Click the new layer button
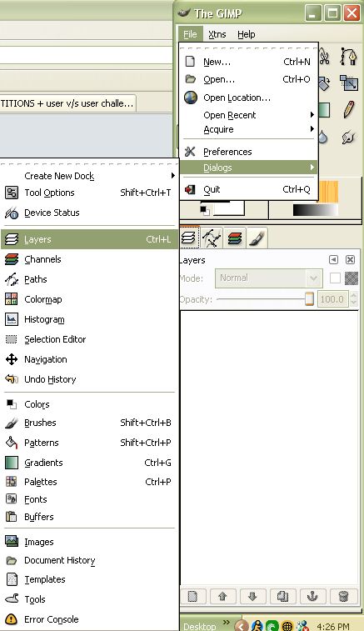Image resolution: width=364 pixels, height=631 pixels. tap(192, 596)
